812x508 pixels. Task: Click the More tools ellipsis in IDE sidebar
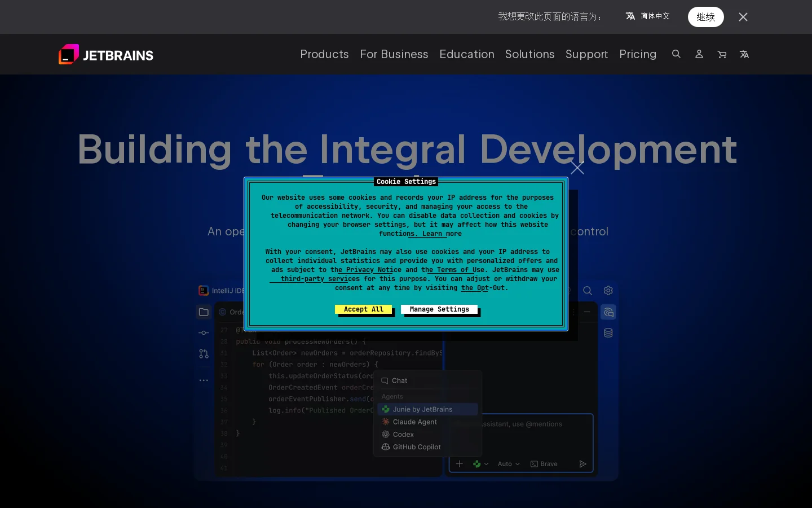[x=204, y=380]
